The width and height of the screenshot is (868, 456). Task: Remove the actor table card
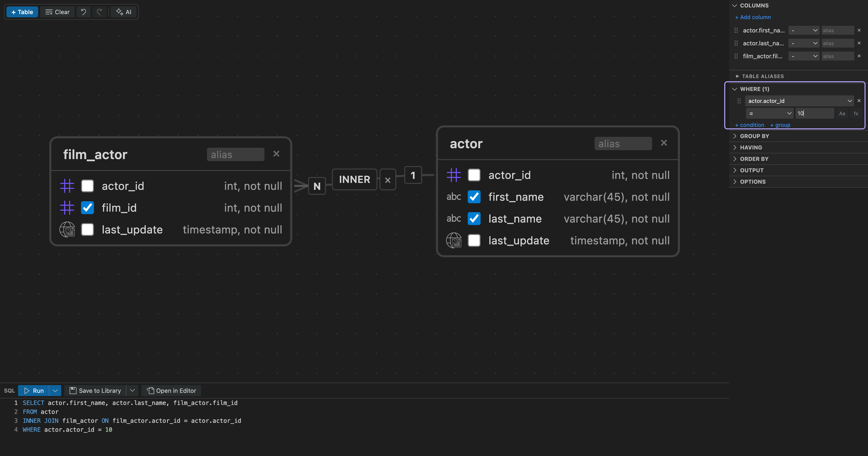(x=664, y=143)
